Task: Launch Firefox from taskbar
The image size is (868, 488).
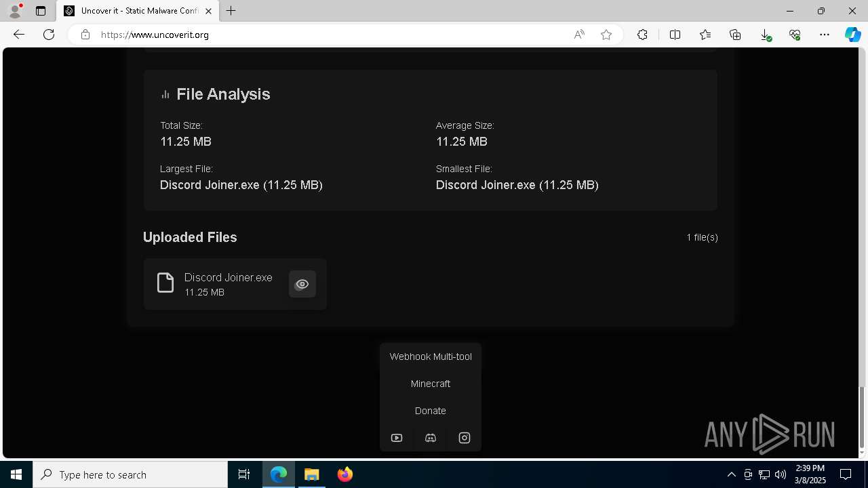Action: coord(345,474)
